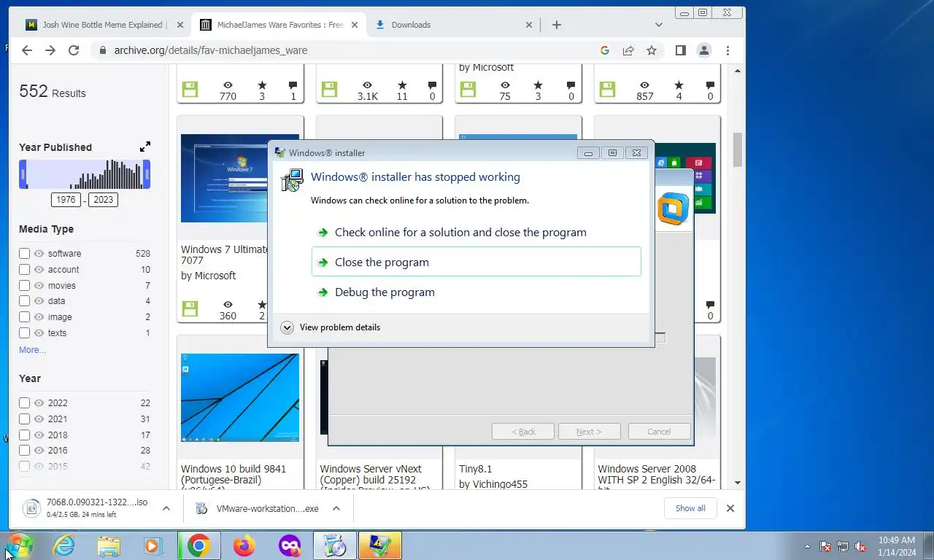Open Chrome side panel icon
The image size is (934, 560).
point(680,50)
